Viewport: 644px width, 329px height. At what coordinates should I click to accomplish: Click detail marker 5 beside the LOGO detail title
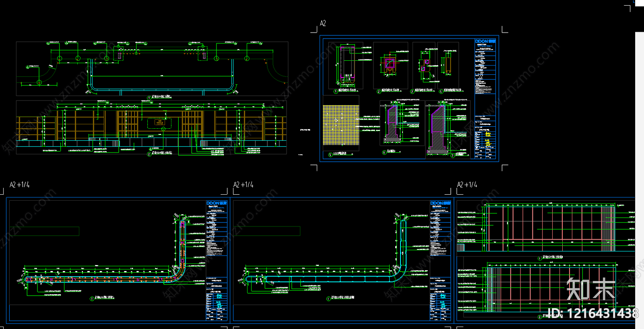(330, 154)
